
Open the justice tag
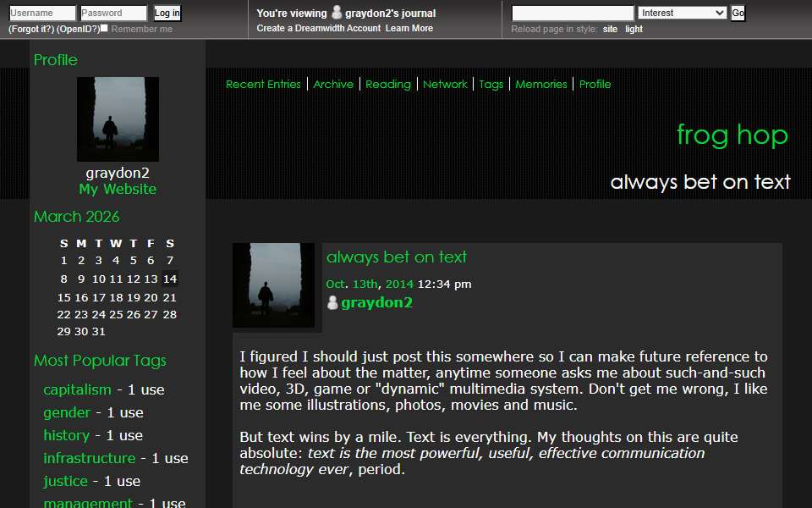(65, 481)
